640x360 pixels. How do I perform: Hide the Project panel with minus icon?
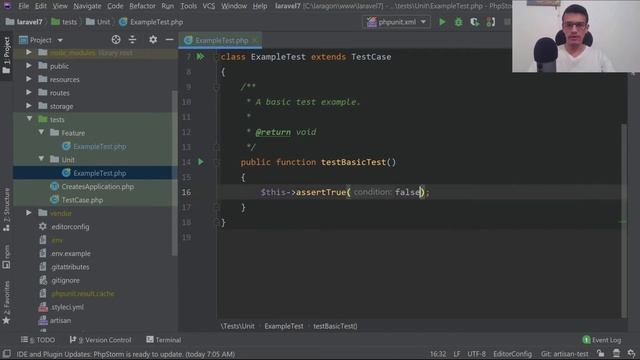[169, 40]
